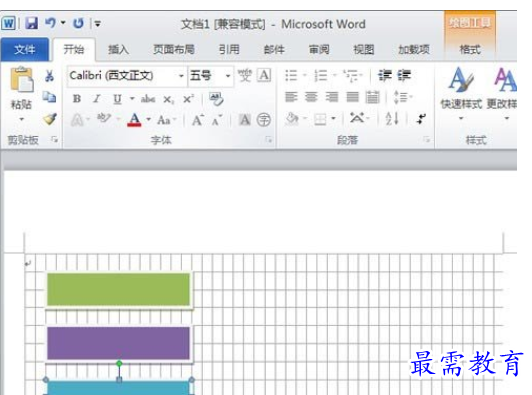Click the Decrease Indent icon
The width and height of the screenshot is (532, 395).
pos(385,75)
